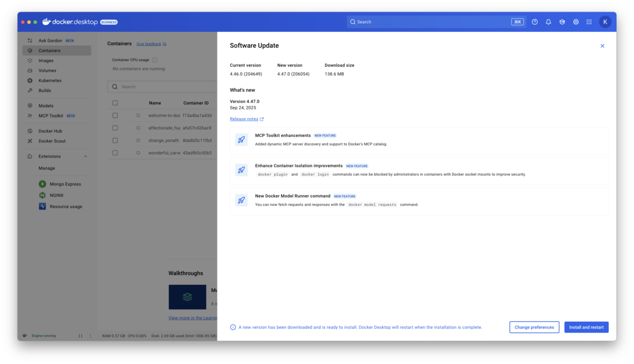Open Docker Desktop settings via the gear icon
Screen dimensions: 634x364
(575, 21)
